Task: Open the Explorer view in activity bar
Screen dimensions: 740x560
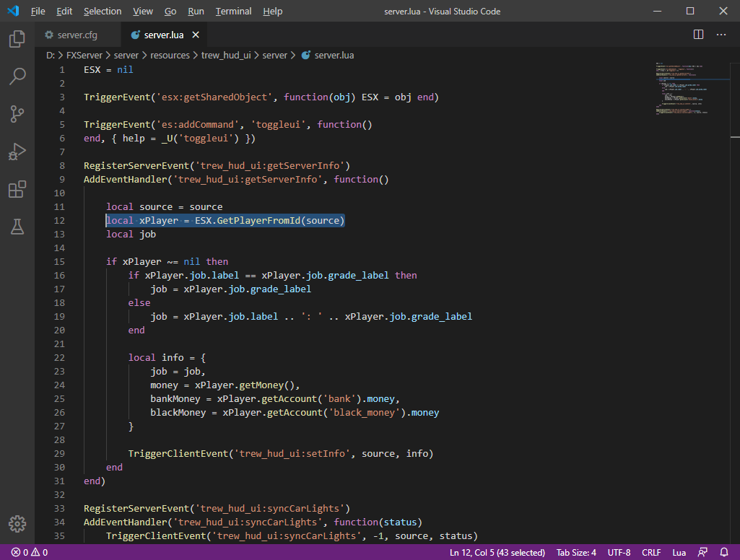Action: 17,39
